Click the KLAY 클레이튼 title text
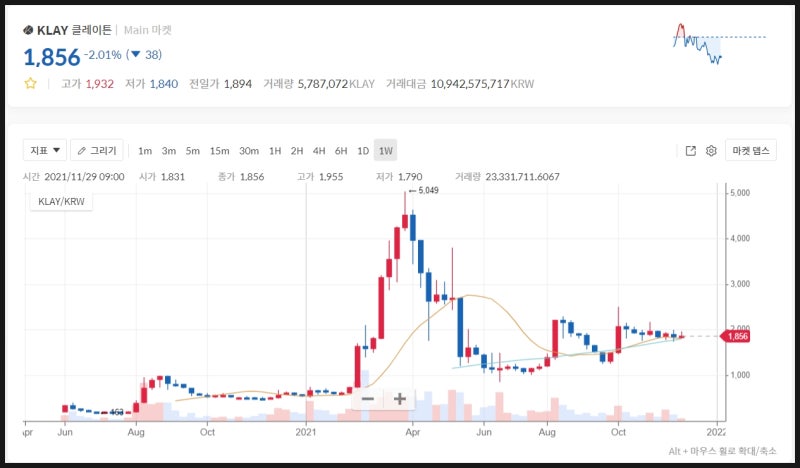Image resolution: width=800 pixels, height=468 pixels. click(74, 30)
